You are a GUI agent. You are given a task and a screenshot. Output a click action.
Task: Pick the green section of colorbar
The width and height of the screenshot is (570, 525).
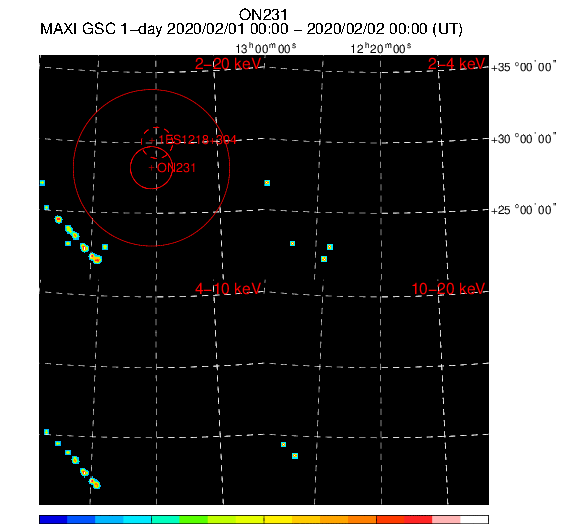click(193, 519)
